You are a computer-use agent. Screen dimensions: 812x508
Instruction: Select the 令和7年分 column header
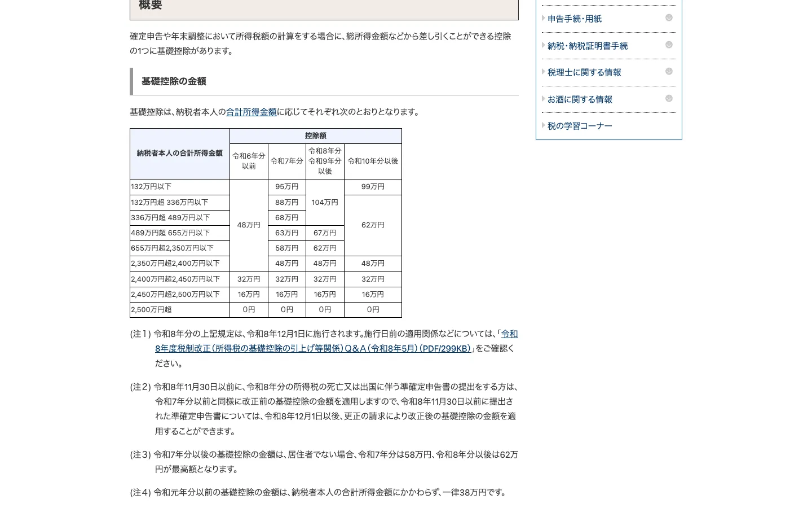click(x=287, y=161)
